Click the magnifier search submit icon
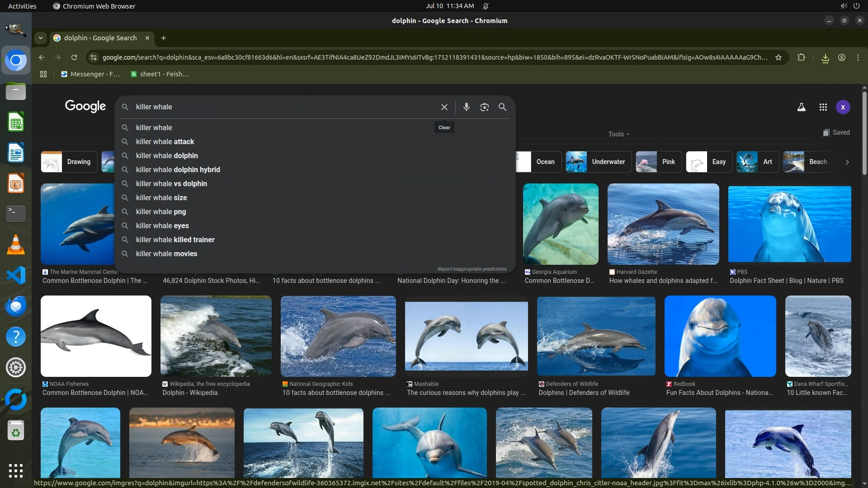Viewport: 868px width, 488px height. (502, 107)
